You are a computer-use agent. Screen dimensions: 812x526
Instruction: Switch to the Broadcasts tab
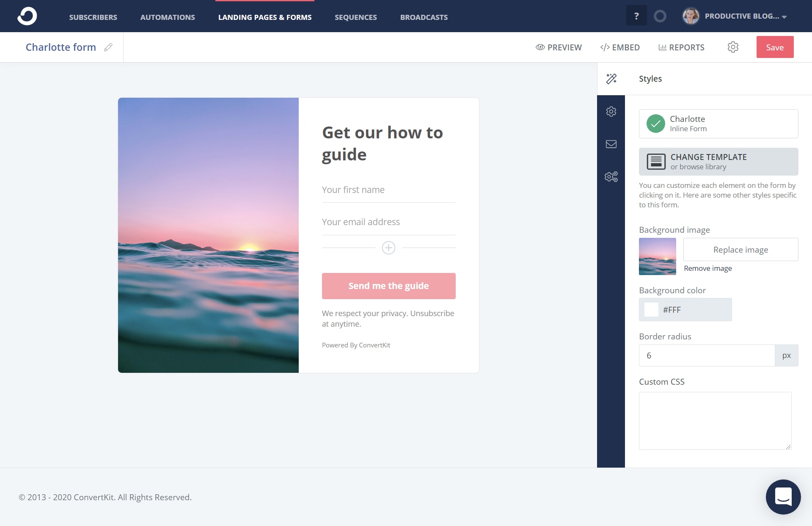[x=424, y=17]
